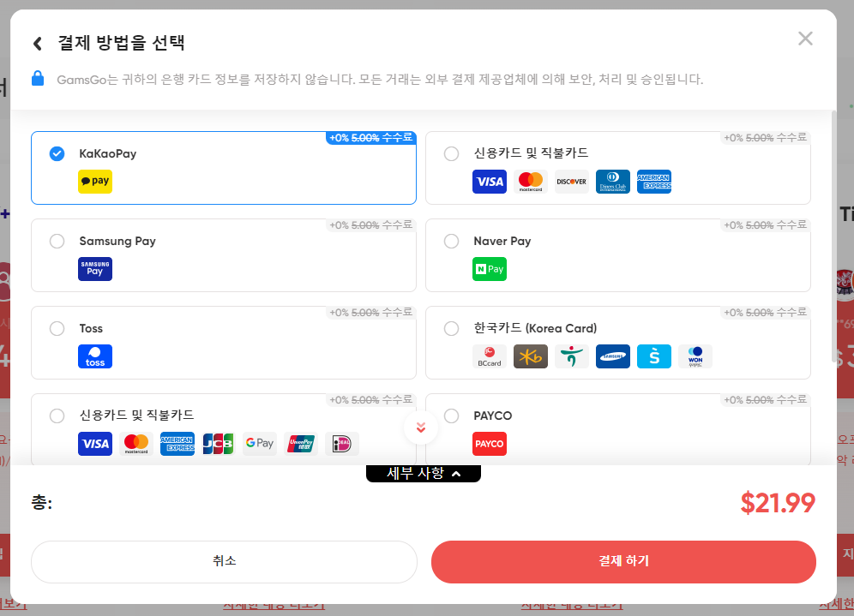Click the Naver Pay green icon

489,268
